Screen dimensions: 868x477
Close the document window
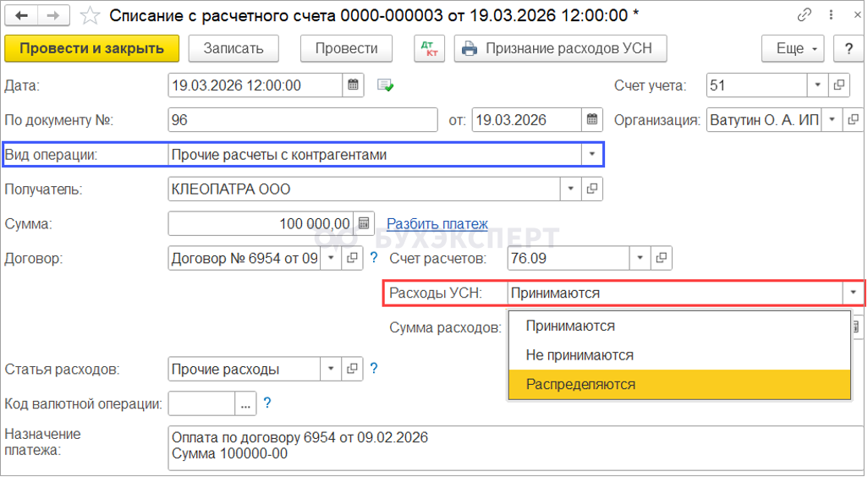point(858,15)
